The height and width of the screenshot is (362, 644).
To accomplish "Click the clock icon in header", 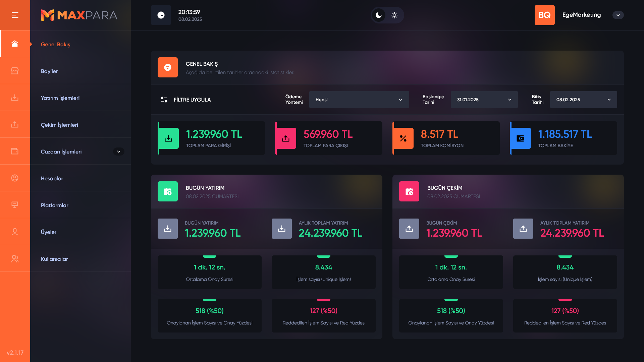I will (x=161, y=15).
